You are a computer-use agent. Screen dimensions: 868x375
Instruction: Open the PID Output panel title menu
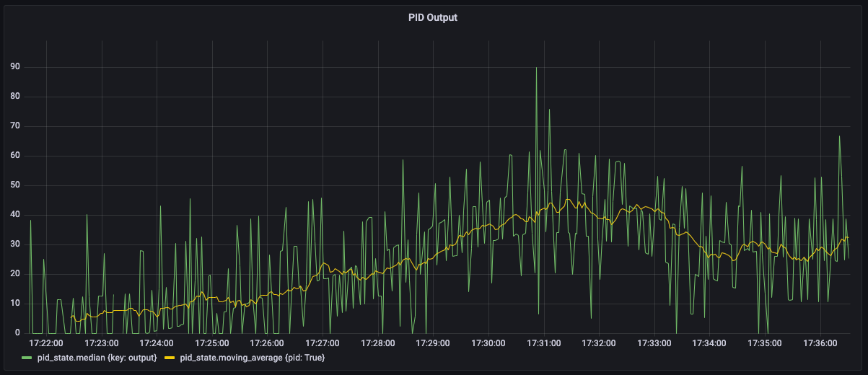(x=434, y=17)
